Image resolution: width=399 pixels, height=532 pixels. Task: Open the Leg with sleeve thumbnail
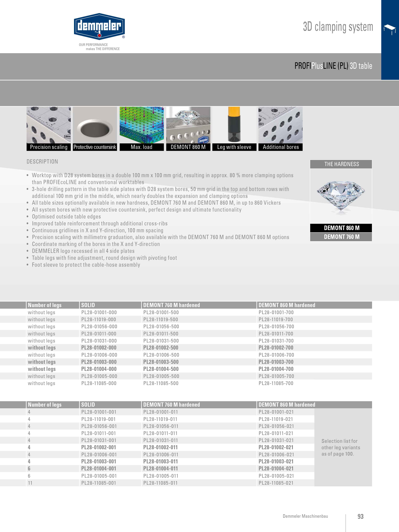click(x=234, y=129)
